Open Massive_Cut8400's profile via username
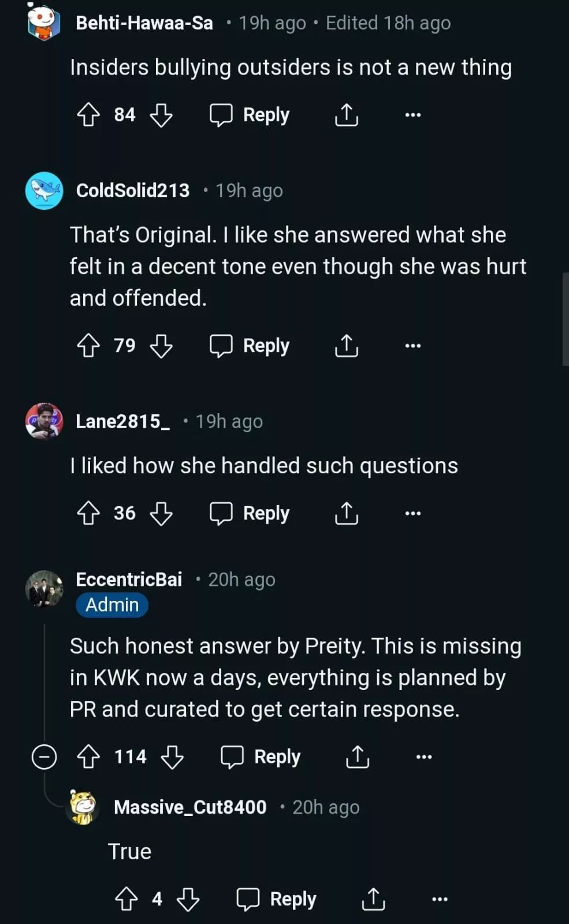 pos(190,807)
